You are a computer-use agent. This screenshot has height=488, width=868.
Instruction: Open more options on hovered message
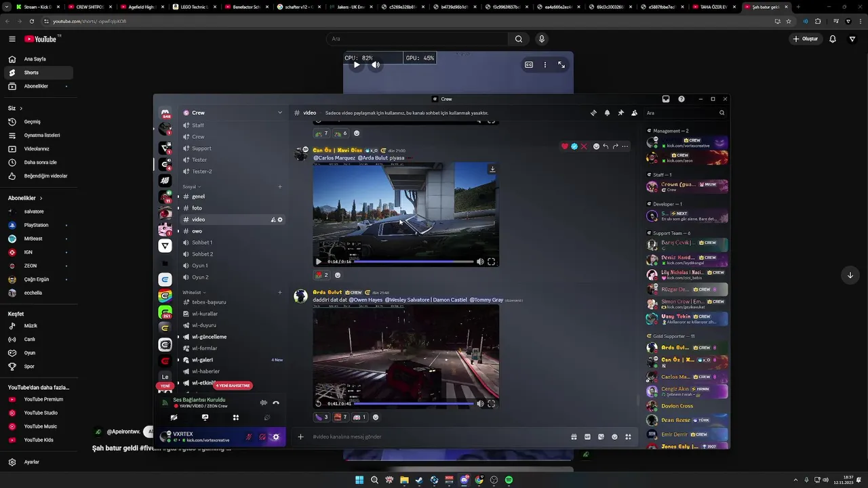(x=625, y=146)
